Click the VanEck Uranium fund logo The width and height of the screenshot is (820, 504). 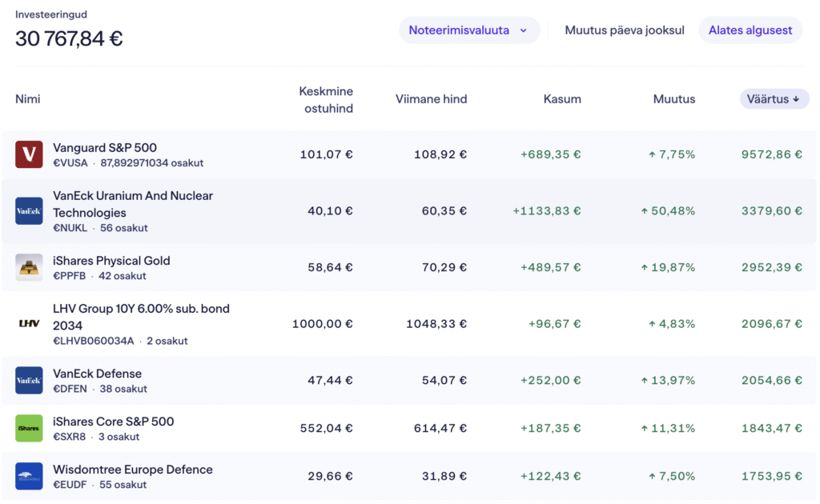click(29, 211)
